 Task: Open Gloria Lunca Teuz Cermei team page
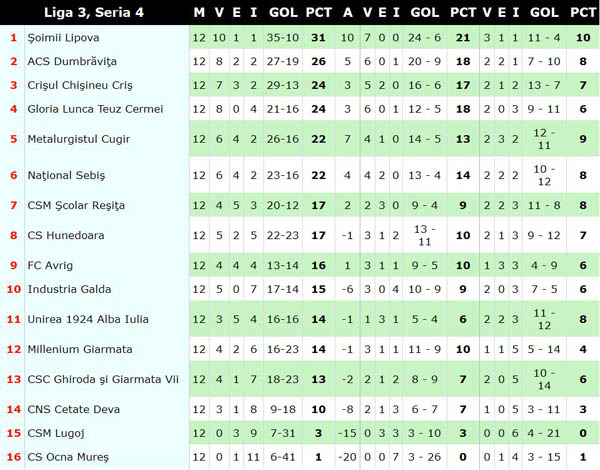pos(93,108)
